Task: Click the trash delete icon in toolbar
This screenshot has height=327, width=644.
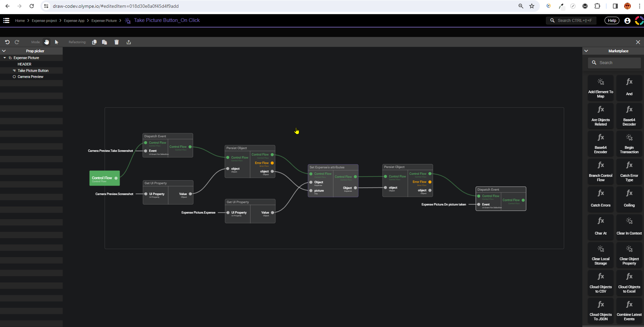Action: click(117, 42)
